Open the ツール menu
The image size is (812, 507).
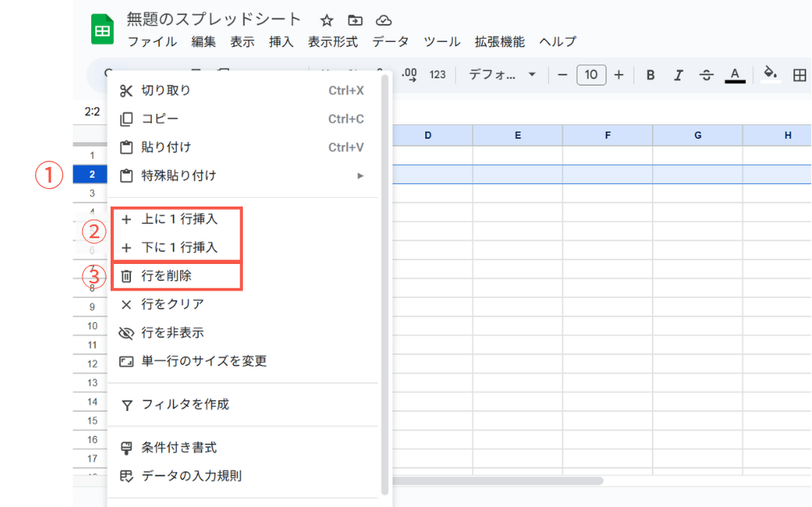click(442, 42)
